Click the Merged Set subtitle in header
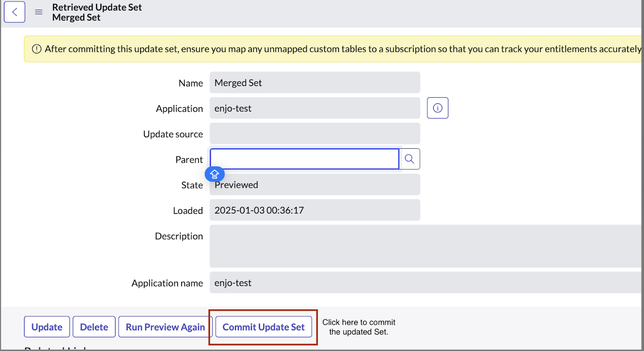The height and width of the screenshot is (351, 644). tap(76, 18)
